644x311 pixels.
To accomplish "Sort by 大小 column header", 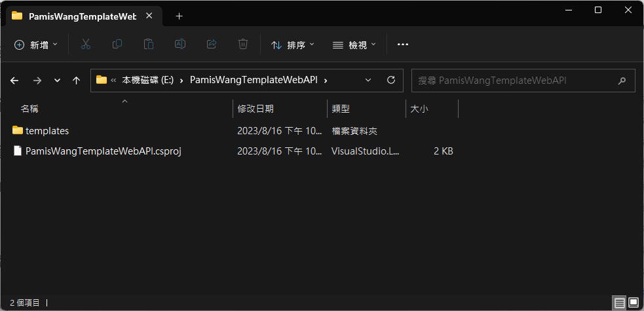I will coord(419,109).
